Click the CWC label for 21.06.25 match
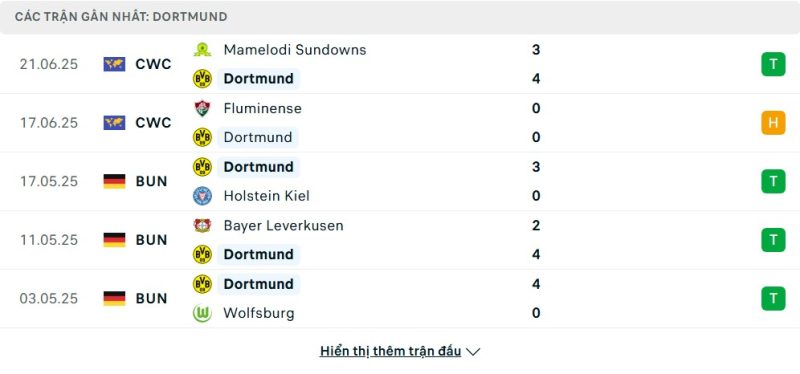800x374 pixels. [x=154, y=64]
